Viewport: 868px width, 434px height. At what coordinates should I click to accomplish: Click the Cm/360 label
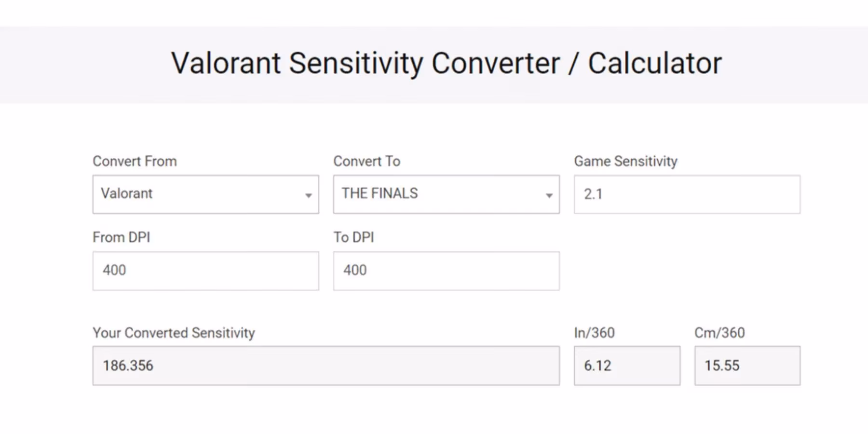tap(719, 333)
